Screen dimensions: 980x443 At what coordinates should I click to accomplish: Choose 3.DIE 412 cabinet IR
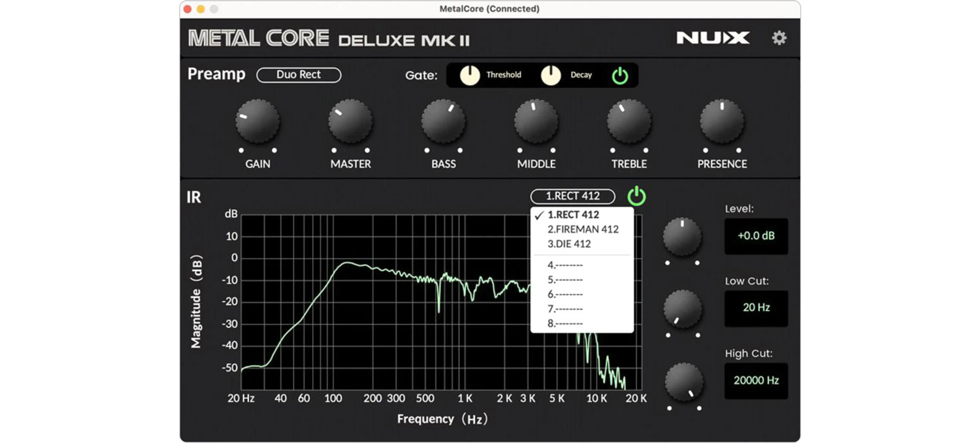pos(569,244)
